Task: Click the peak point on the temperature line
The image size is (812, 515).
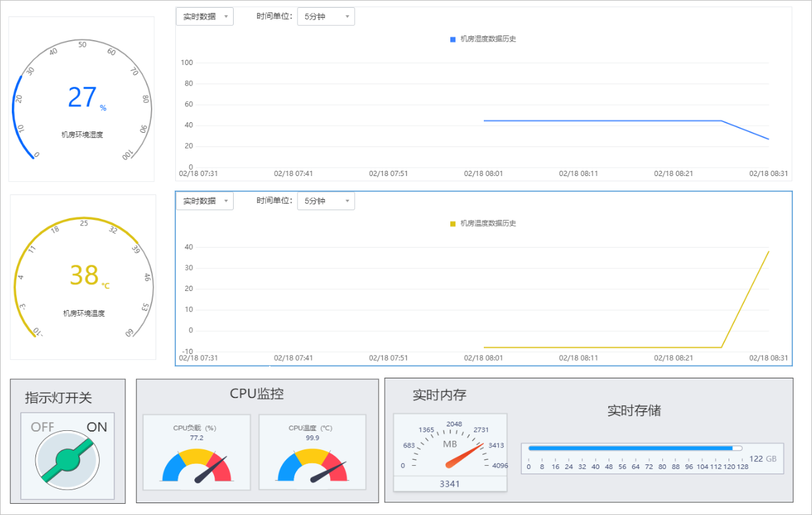Action: point(768,251)
